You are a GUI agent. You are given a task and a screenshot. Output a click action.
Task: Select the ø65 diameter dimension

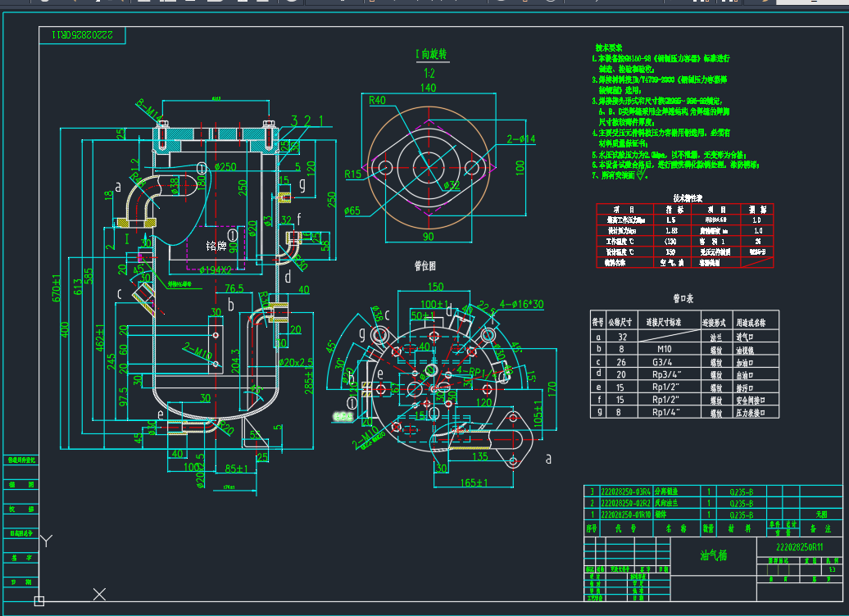(352, 211)
